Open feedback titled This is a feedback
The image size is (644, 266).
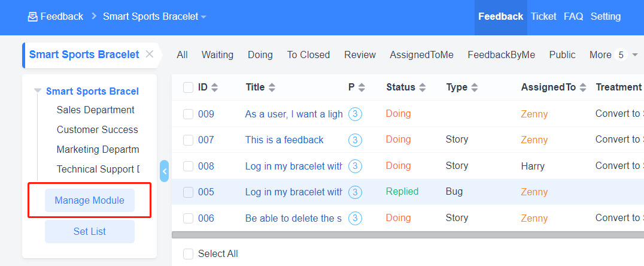point(284,140)
